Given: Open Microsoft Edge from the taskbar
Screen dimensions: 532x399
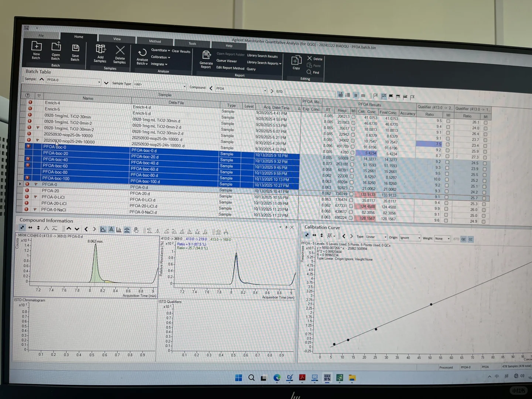Looking at the screenshot, I should click(x=277, y=377).
